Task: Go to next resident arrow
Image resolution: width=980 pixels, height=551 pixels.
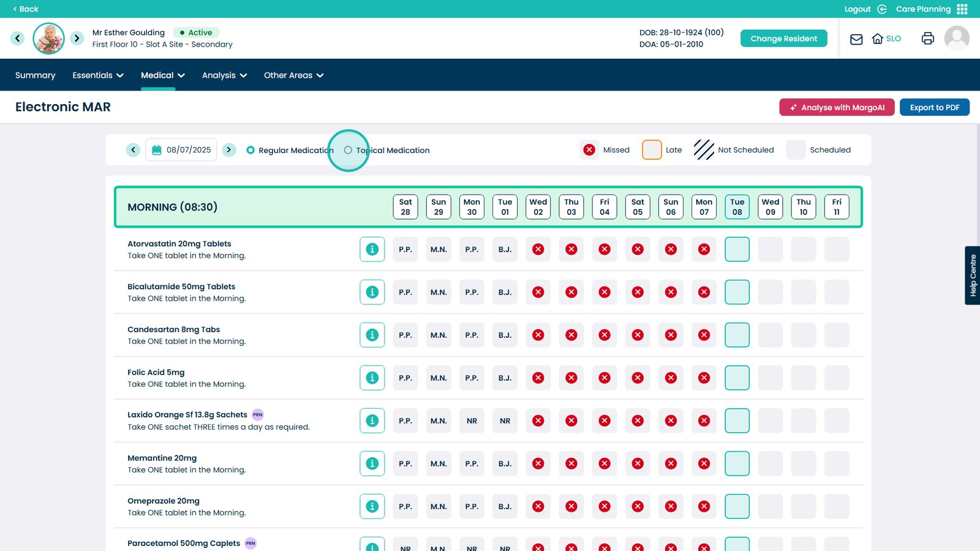Action: point(77,39)
